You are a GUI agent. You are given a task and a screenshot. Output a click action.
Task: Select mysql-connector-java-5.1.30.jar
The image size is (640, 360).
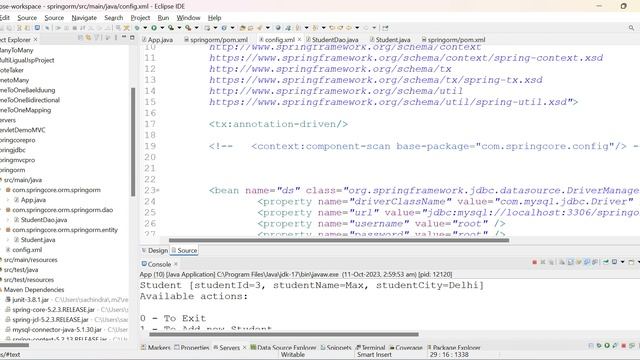coord(57,329)
